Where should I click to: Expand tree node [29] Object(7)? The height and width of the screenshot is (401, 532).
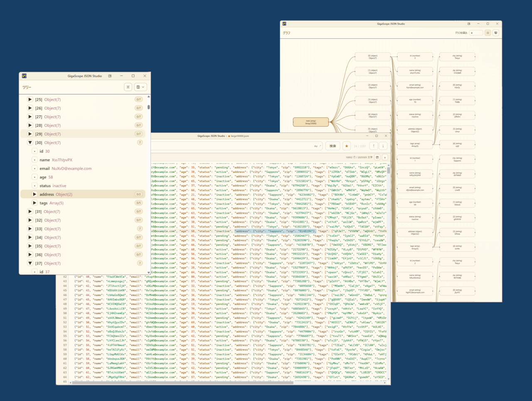pos(30,134)
